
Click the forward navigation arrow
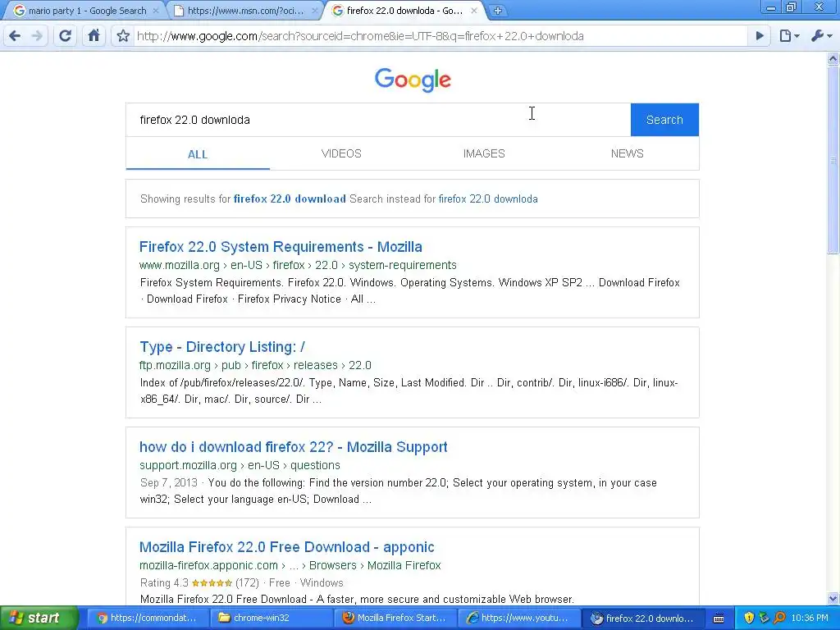(37, 36)
